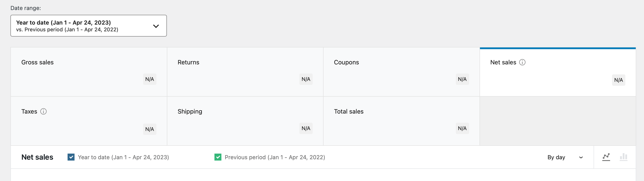
Task: Open the By day interval dropdown
Action: point(565,157)
